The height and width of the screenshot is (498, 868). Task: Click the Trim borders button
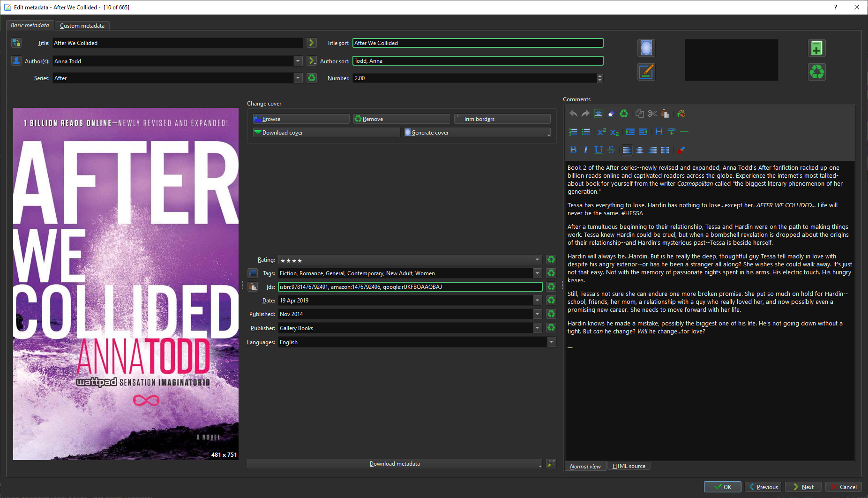(x=502, y=119)
